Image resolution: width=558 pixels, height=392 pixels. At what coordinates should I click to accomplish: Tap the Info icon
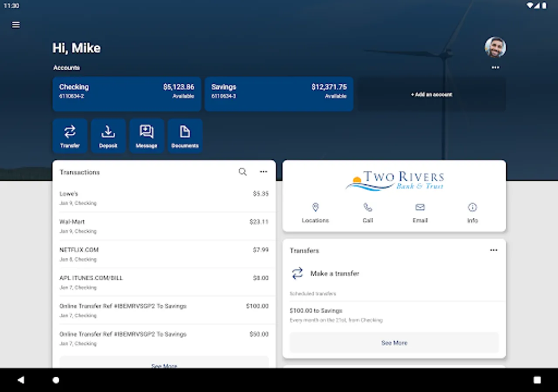point(473,207)
